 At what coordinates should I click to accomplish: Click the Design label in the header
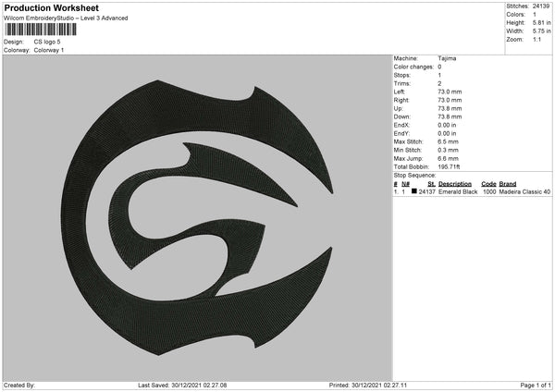click(14, 42)
